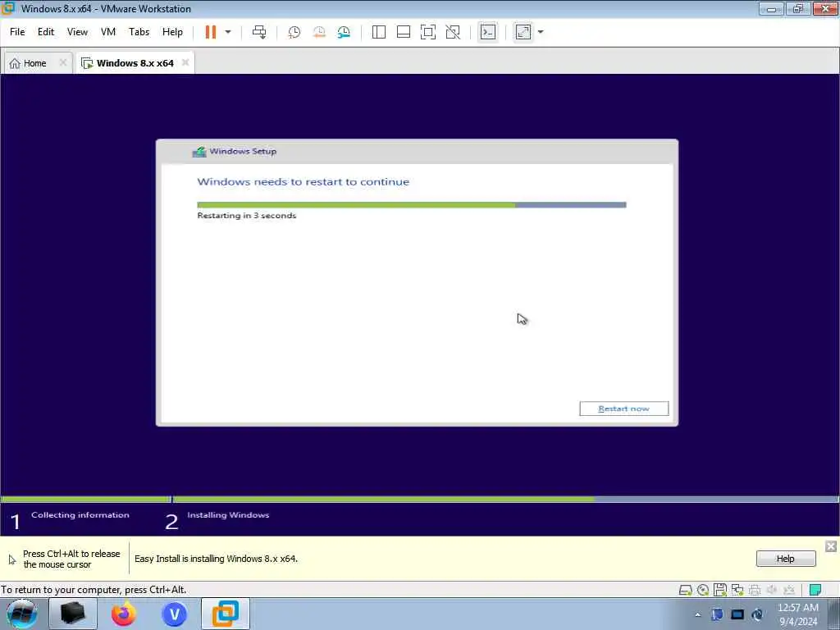This screenshot has height=630, width=840.
Task: Enter full screen mode from the toolbar
Action: point(428,32)
